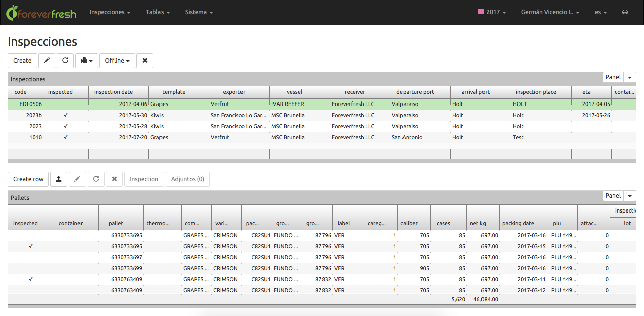This screenshot has height=316, width=644.
Task: Toggle inspected checkmark for row 2023b
Action: point(66,115)
